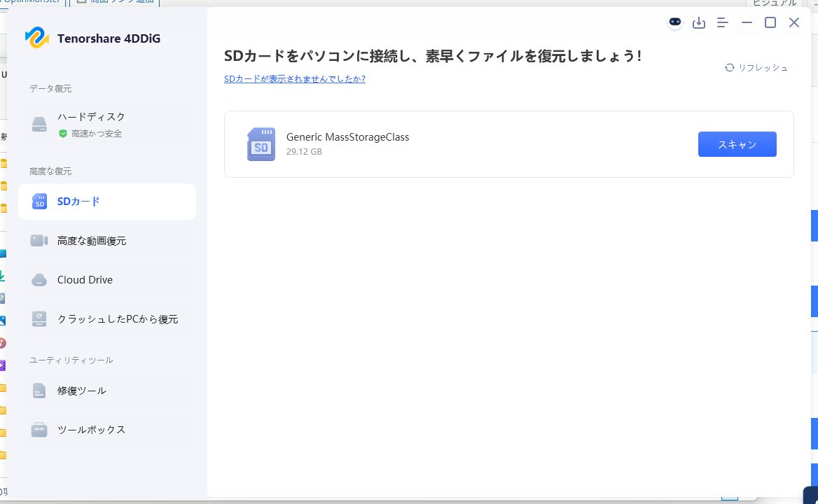Click the リフレッシュ refresh icon
The image size is (818, 504).
tap(730, 68)
